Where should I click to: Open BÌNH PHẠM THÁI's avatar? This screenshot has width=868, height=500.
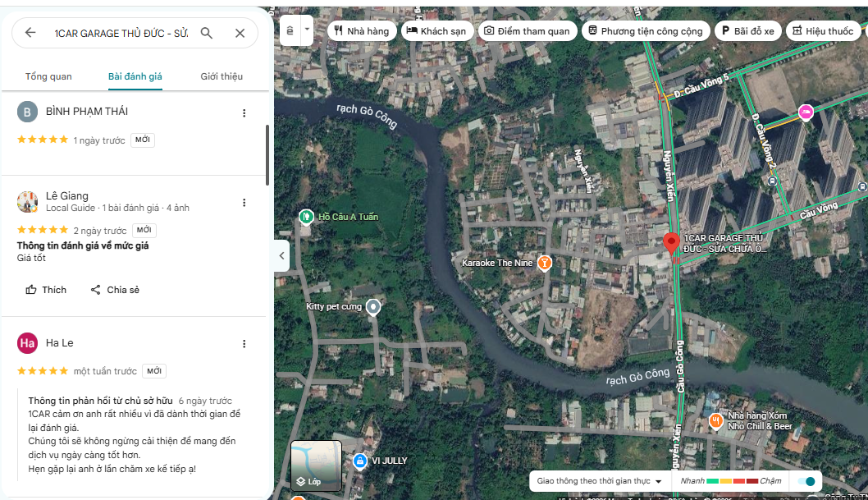(x=27, y=112)
